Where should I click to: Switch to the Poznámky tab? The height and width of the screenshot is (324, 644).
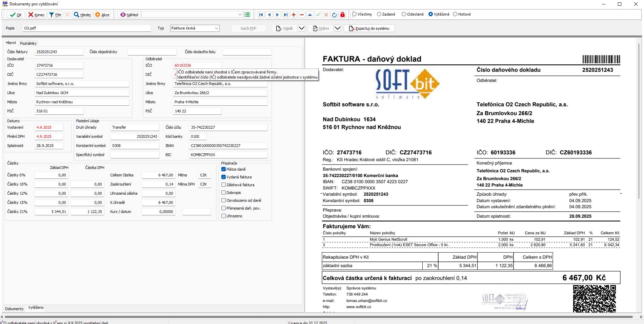point(28,43)
